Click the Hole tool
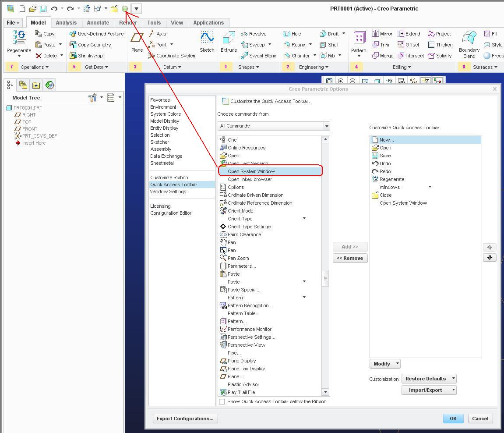Viewport: 504px width, 433px height. [292, 34]
